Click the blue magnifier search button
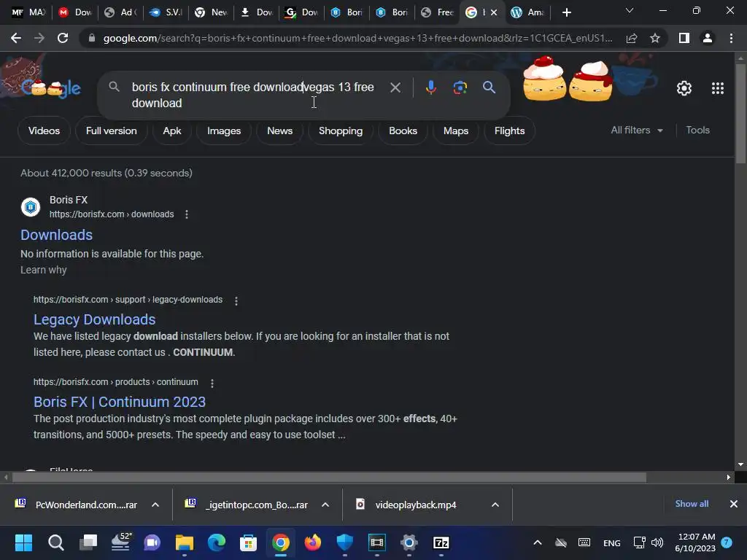This screenshot has width=747, height=560. [489, 87]
